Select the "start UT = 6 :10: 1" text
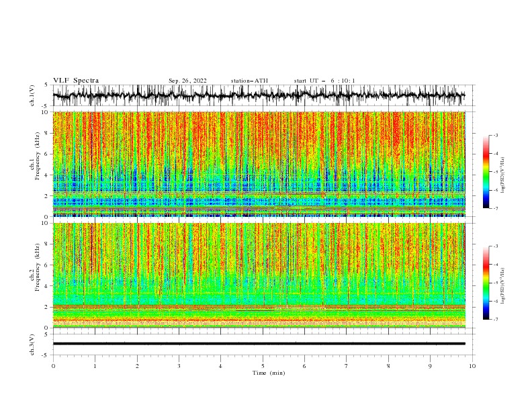Viewport: 532px width, 411px height. pos(324,81)
